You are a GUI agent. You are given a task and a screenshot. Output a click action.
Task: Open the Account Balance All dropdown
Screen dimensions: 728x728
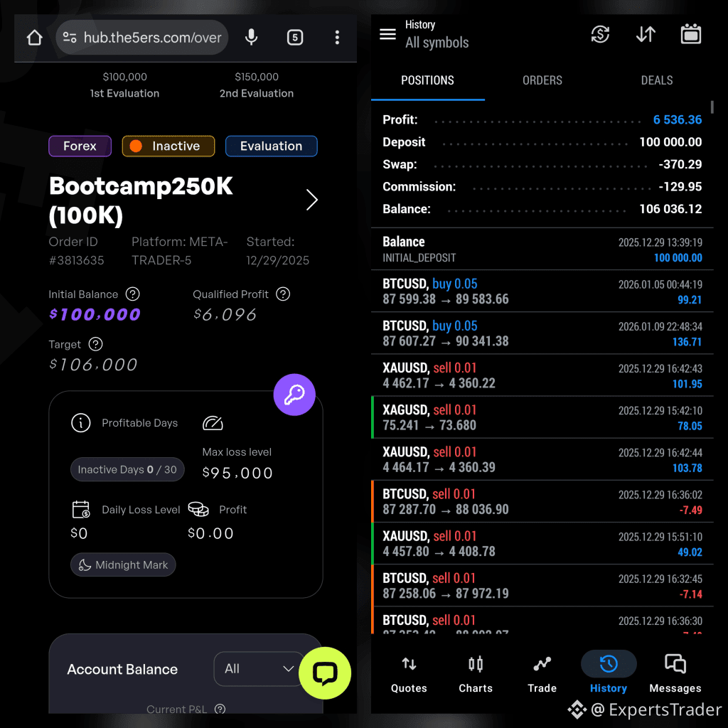(x=258, y=668)
